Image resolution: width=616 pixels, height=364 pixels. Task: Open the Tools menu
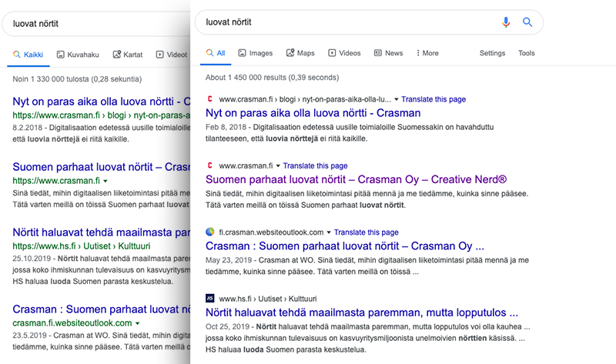tap(527, 53)
